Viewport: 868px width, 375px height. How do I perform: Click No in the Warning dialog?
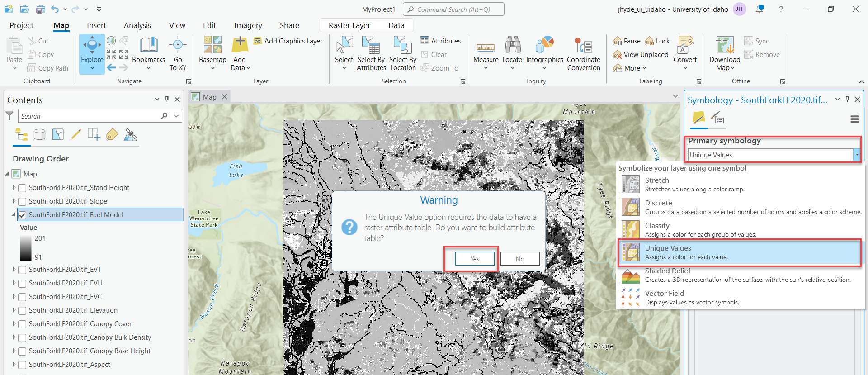tap(520, 259)
